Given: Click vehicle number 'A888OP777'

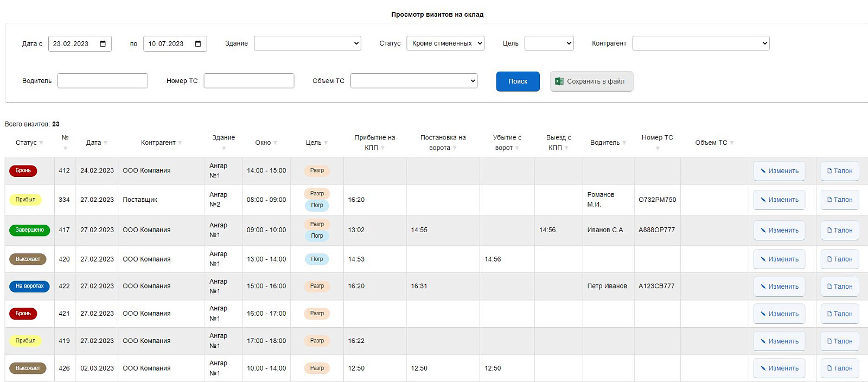Looking at the screenshot, I should click(x=656, y=230).
